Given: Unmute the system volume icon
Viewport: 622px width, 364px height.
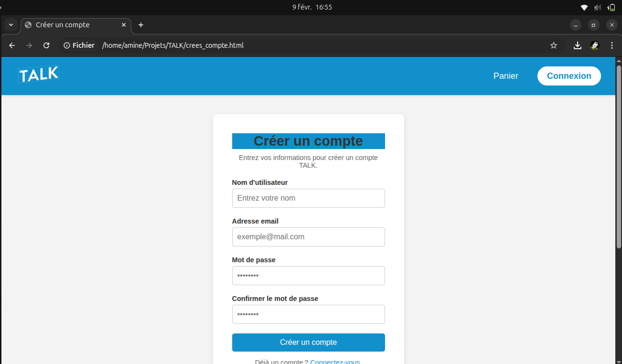Looking at the screenshot, I should 597,7.
